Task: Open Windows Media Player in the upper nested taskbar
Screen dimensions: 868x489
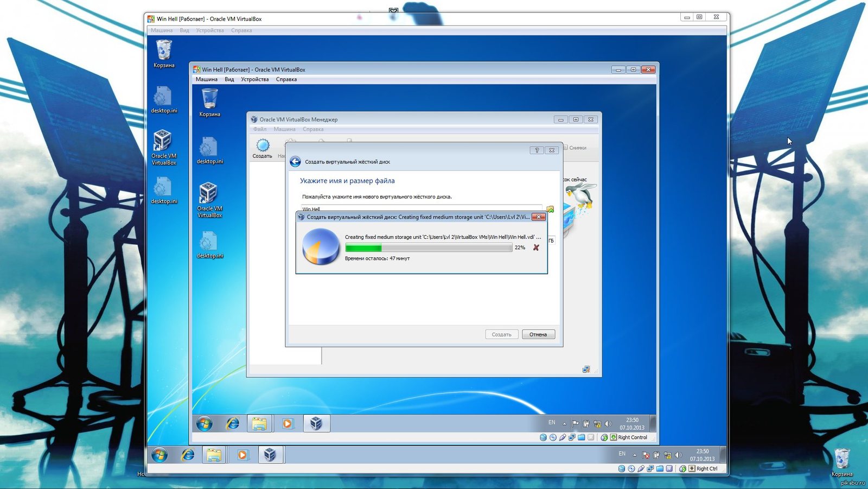Action: point(288,423)
